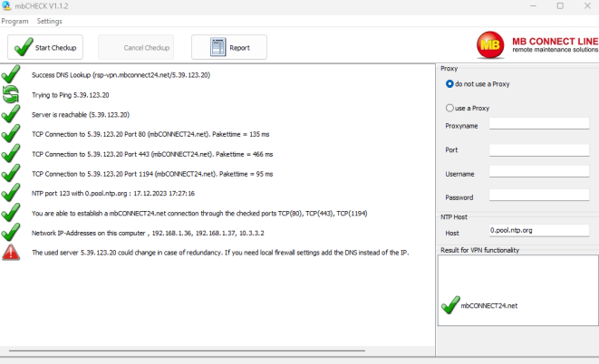Click the mbCHECK app icon in the title bar
The image size is (599, 364).
coord(6,6)
